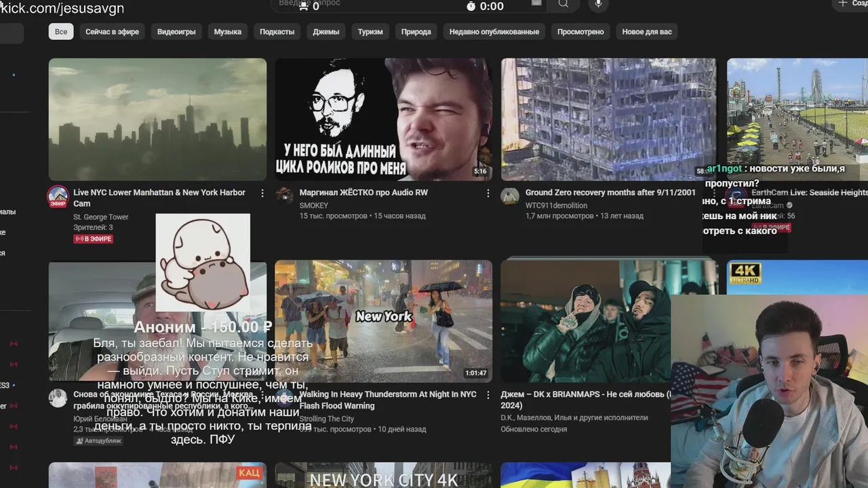
Task: Select the Новое для вас filter chip
Action: 647,32
